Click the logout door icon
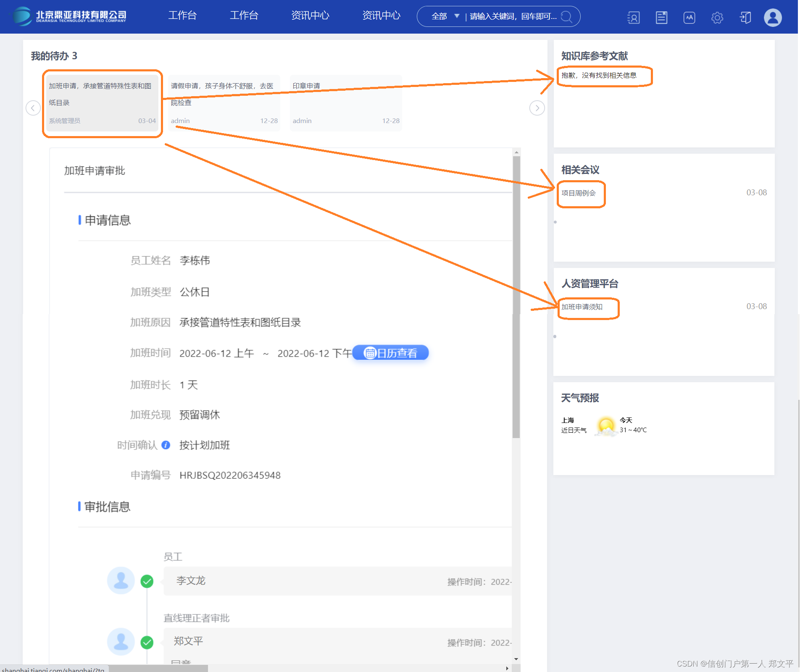 click(745, 17)
